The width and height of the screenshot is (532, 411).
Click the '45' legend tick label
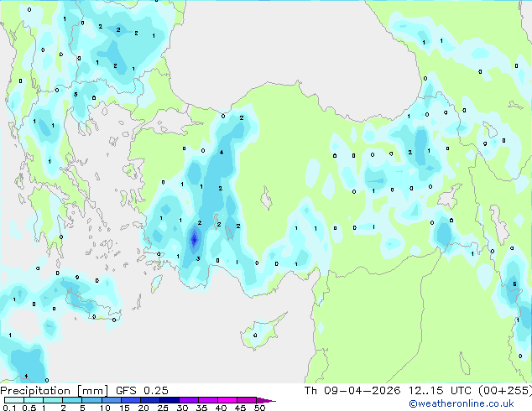240,408
